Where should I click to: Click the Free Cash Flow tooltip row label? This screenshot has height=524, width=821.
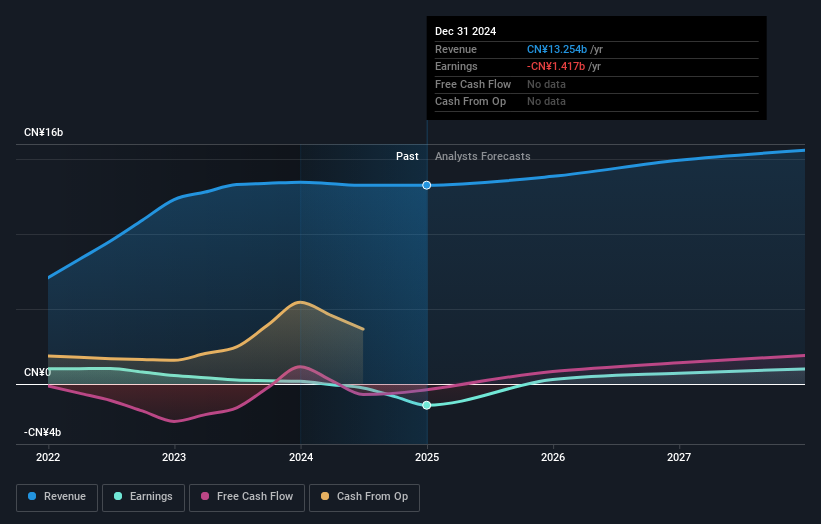pyautogui.click(x=473, y=84)
